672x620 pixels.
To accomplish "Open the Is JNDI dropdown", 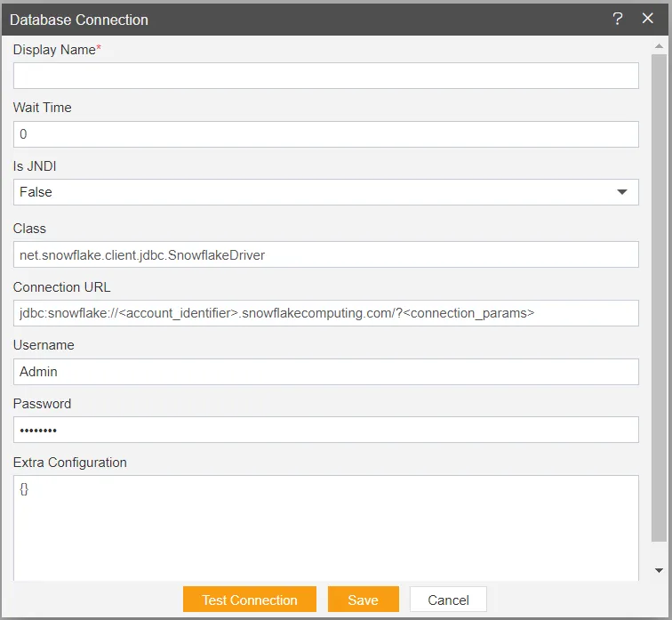I will coord(325,192).
